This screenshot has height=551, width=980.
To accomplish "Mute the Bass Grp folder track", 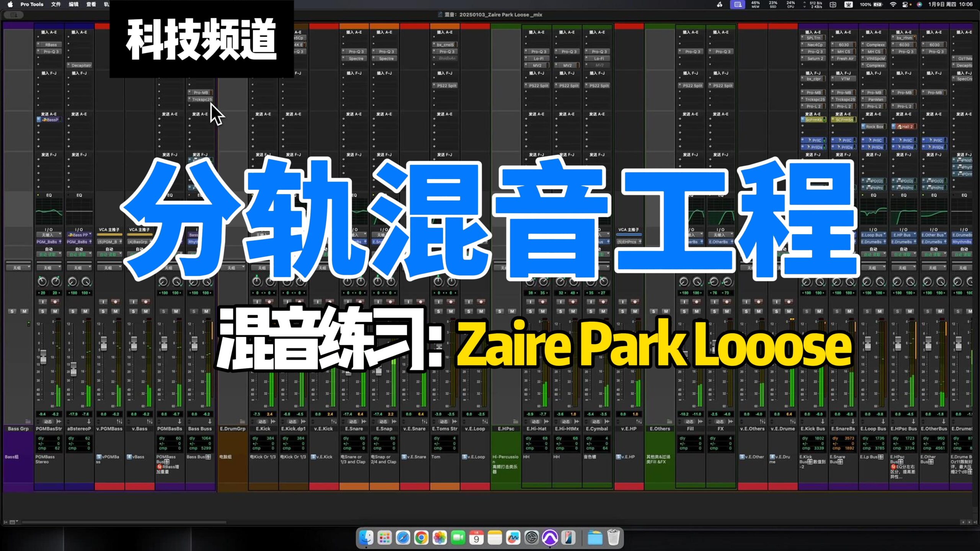I will 24,311.
